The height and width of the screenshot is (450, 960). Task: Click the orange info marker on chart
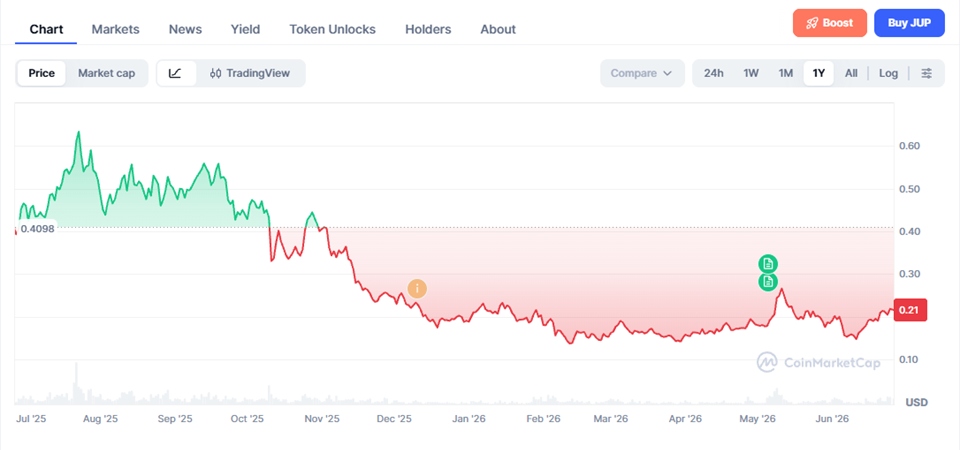click(417, 288)
